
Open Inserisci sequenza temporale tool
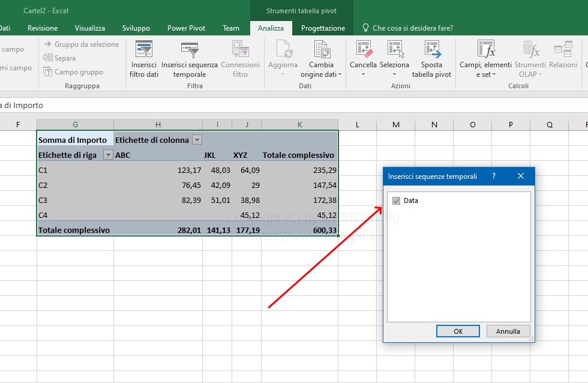click(190, 59)
